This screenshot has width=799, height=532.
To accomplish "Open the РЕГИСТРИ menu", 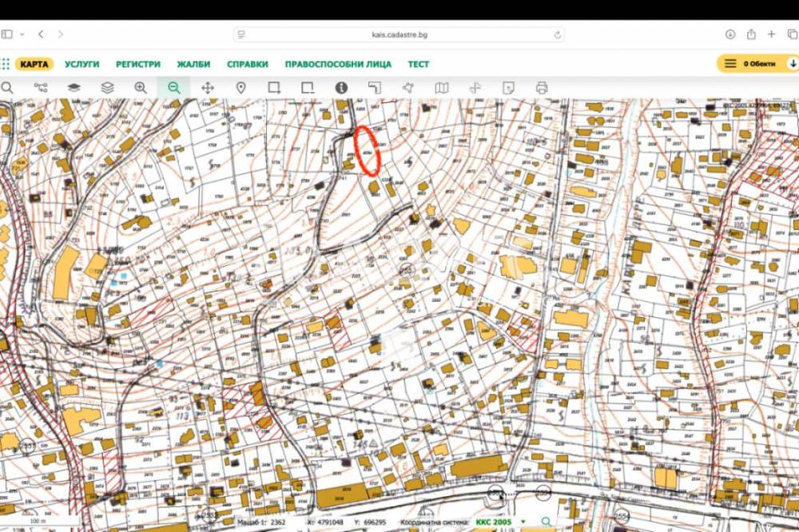I will [137, 64].
